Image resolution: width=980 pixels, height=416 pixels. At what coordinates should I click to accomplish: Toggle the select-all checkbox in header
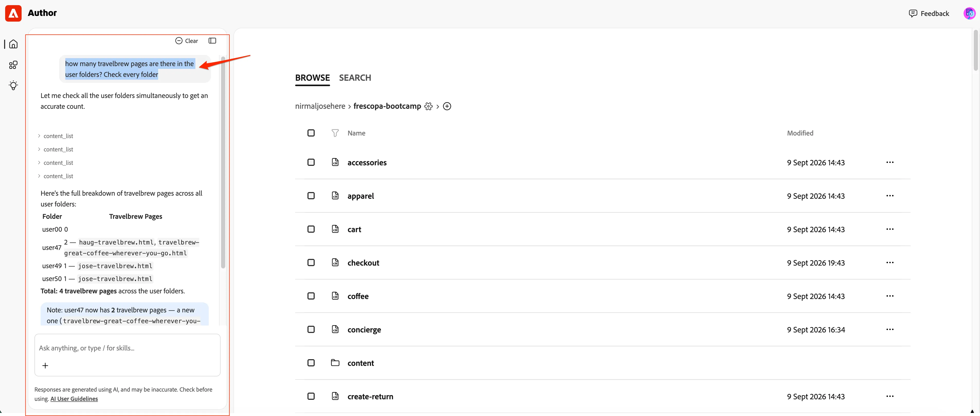pos(311,133)
